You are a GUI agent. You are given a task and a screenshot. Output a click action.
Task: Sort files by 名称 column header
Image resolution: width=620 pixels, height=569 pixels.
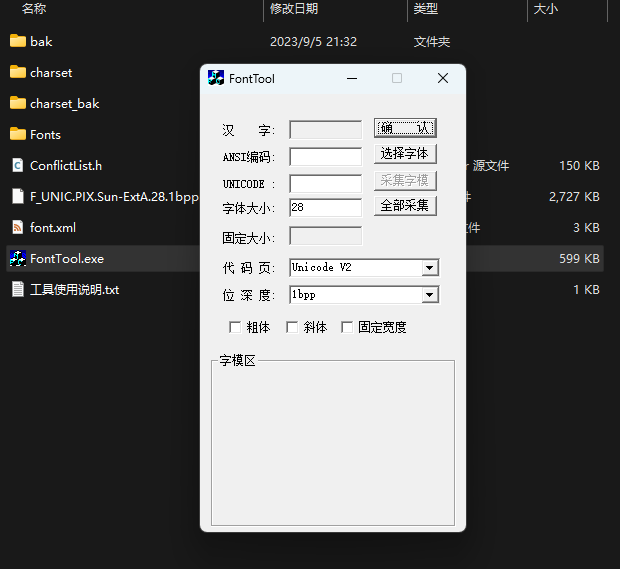click(x=34, y=8)
